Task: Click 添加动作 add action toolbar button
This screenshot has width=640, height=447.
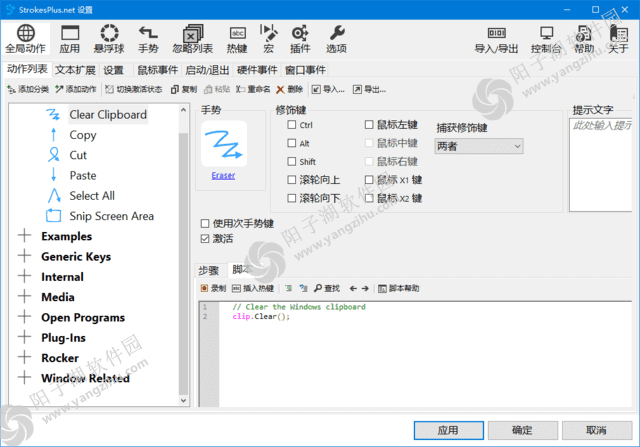Action: point(76,89)
